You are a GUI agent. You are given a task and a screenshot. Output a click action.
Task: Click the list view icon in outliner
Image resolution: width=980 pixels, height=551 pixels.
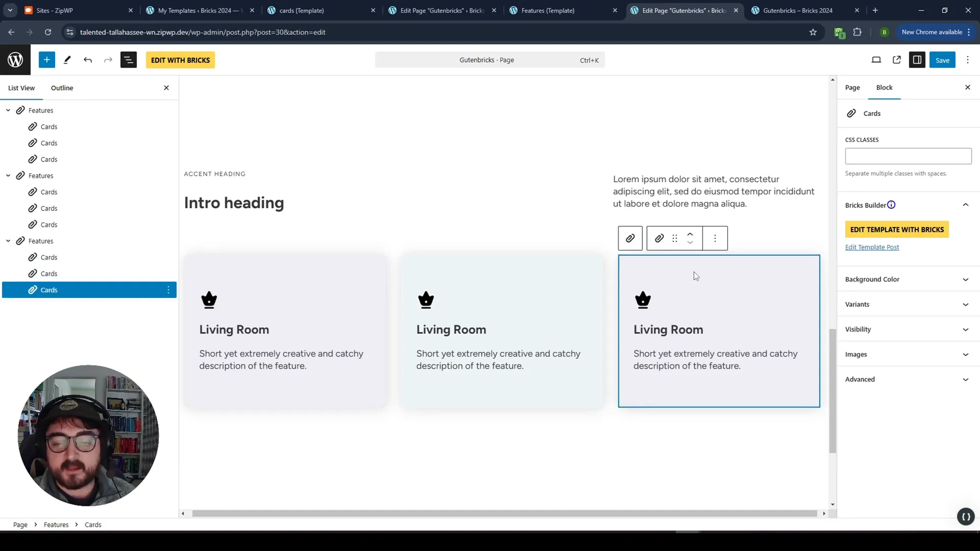click(x=21, y=87)
